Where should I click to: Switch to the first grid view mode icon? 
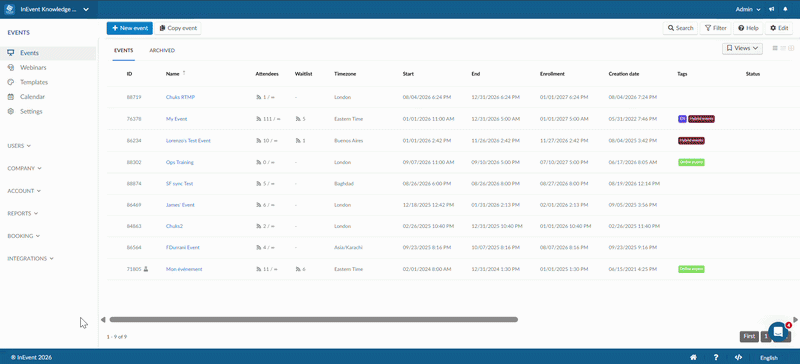coord(775,48)
